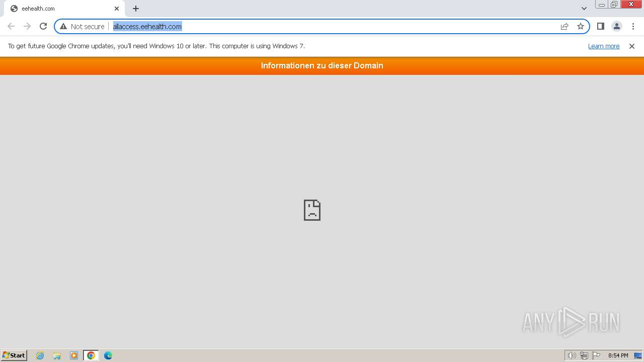Minimize the Chrome window

point(601,5)
